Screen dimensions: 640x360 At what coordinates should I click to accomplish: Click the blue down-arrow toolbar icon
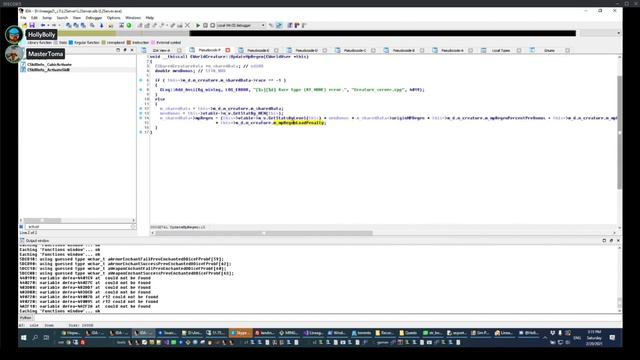(102, 25)
